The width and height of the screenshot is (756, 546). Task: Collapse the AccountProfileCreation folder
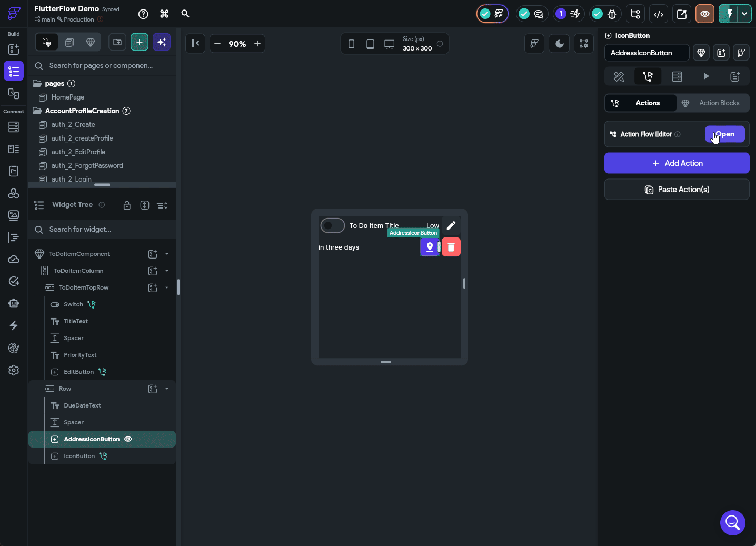click(x=37, y=111)
